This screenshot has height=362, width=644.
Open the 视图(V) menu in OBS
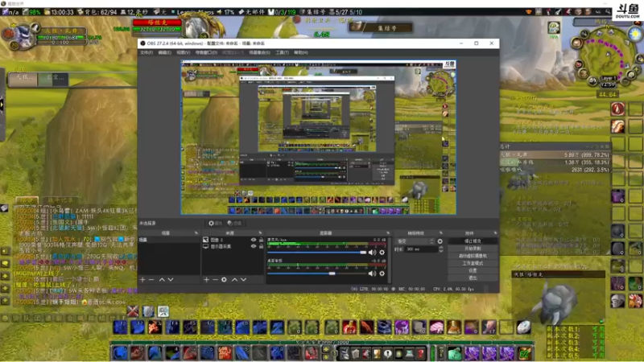coord(184,52)
